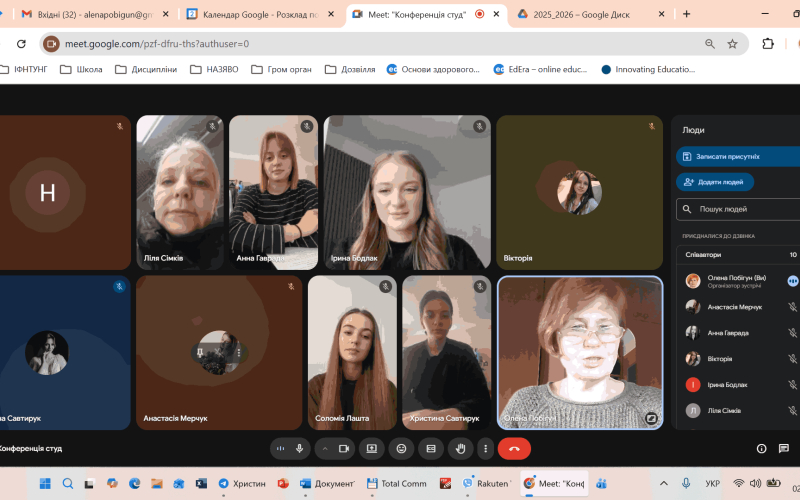Click the Пошук людей search field
The image size is (800, 500).
pyautogui.click(x=745, y=209)
